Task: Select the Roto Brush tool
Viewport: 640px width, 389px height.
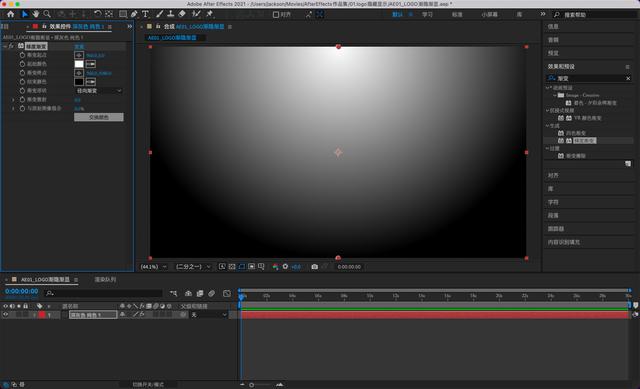Action: pos(196,14)
